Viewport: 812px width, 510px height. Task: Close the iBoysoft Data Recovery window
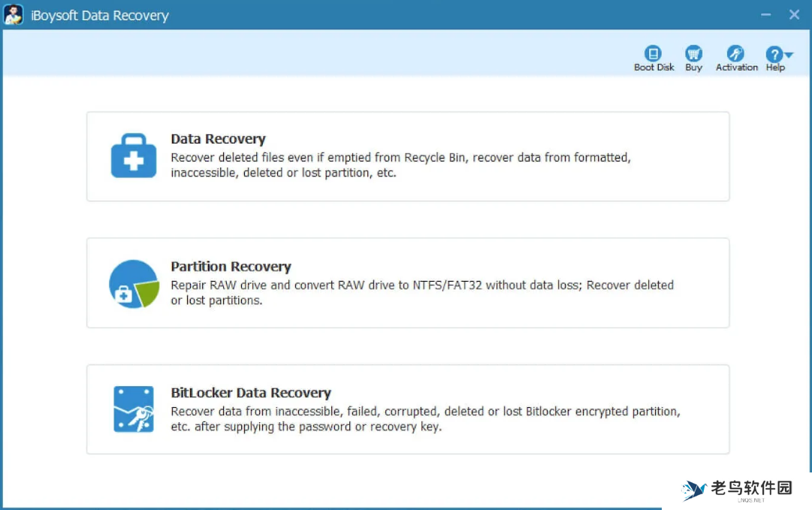[x=795, y=14]
